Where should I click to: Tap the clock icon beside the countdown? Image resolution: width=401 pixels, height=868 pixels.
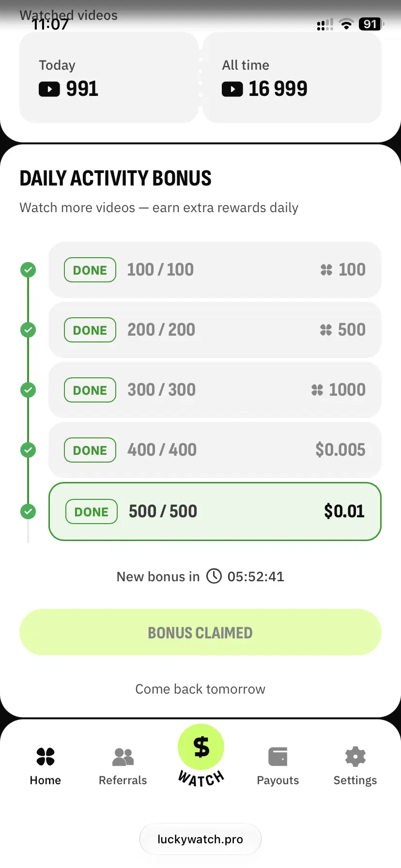click(x=214, y=576)
